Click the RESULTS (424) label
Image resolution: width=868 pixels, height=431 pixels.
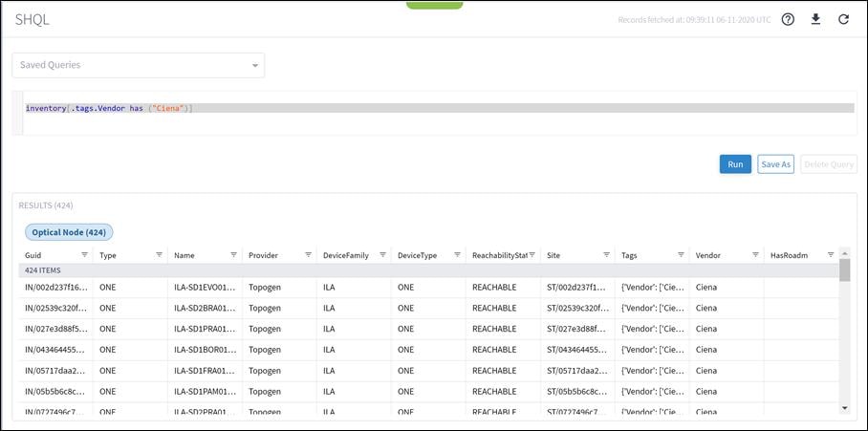pyautogui.click(x=46, y=205)
